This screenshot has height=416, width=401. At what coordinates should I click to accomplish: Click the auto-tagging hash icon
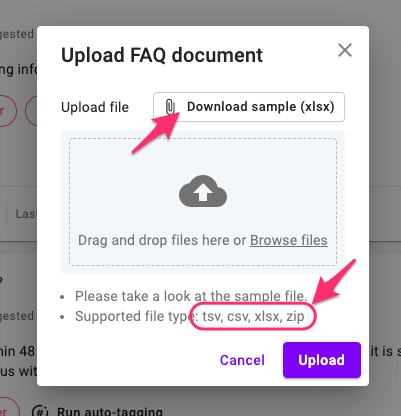[40, 411]
